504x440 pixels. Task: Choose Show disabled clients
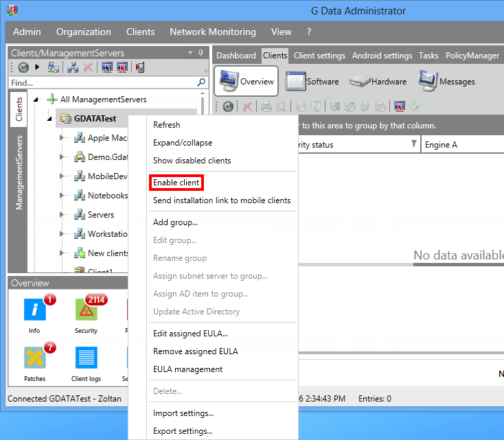[x=192, y=161]
